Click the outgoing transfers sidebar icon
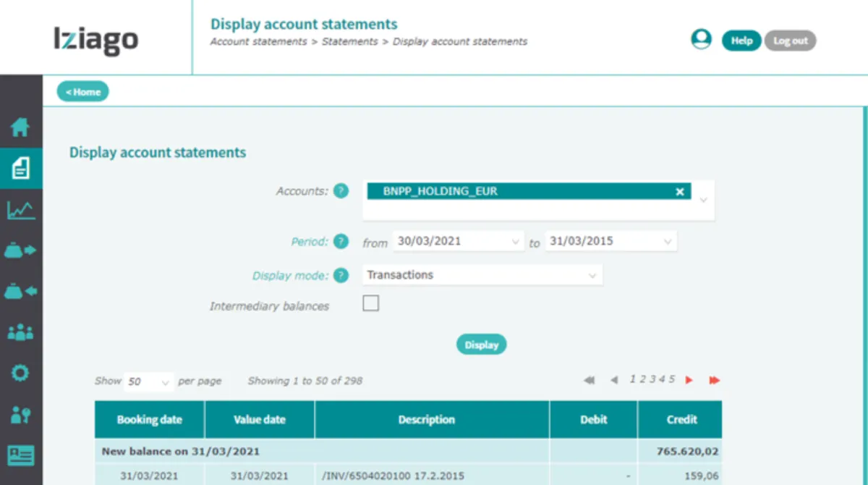Viewport: 868px width, 485px height. coord(21,250)
